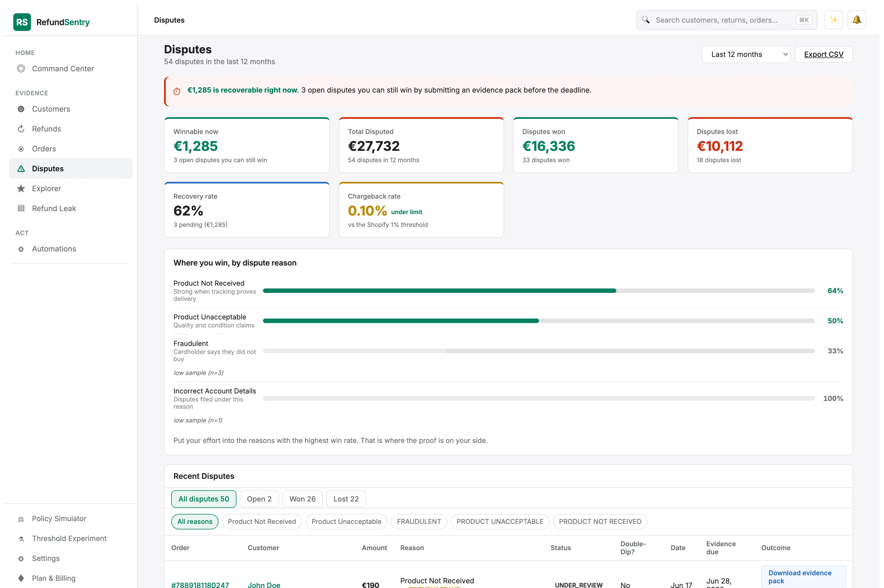
Task: Click the Outcome column header
Action: coord(776,548)
